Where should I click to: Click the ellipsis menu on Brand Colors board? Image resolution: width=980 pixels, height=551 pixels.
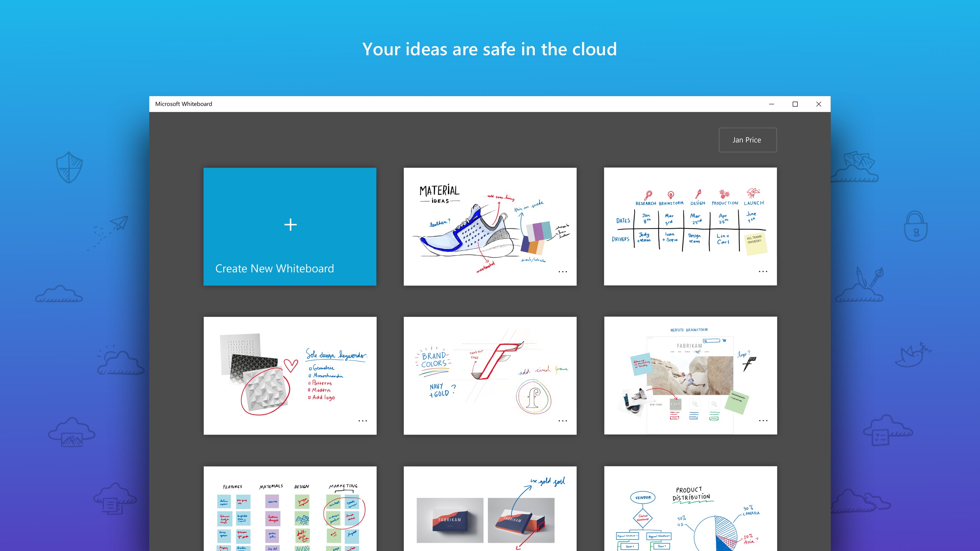(x=563, y=420)
